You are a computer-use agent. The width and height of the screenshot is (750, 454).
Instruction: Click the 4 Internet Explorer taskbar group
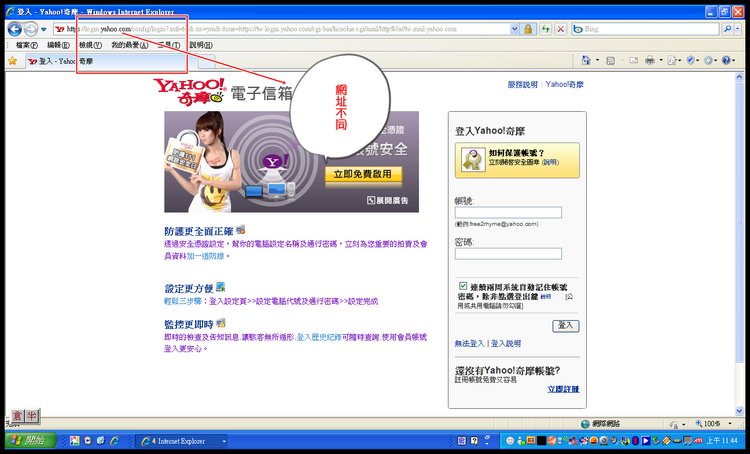(181, 441)
